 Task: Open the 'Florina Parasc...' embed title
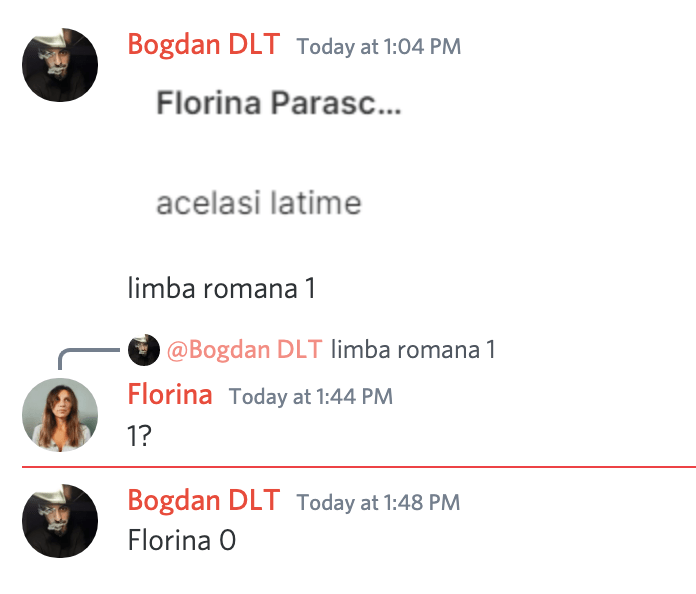pyautogui.click(x=278, y=104)
